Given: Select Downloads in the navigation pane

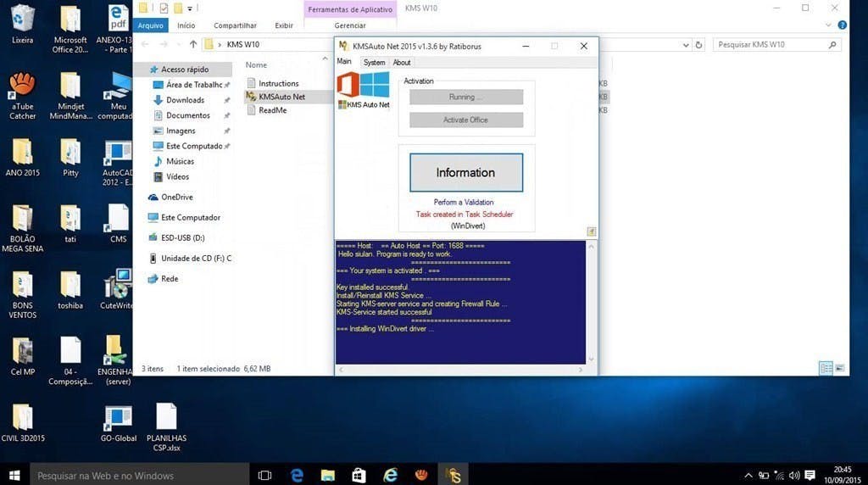Looking at the screenshot, I should tap(185, 100).
